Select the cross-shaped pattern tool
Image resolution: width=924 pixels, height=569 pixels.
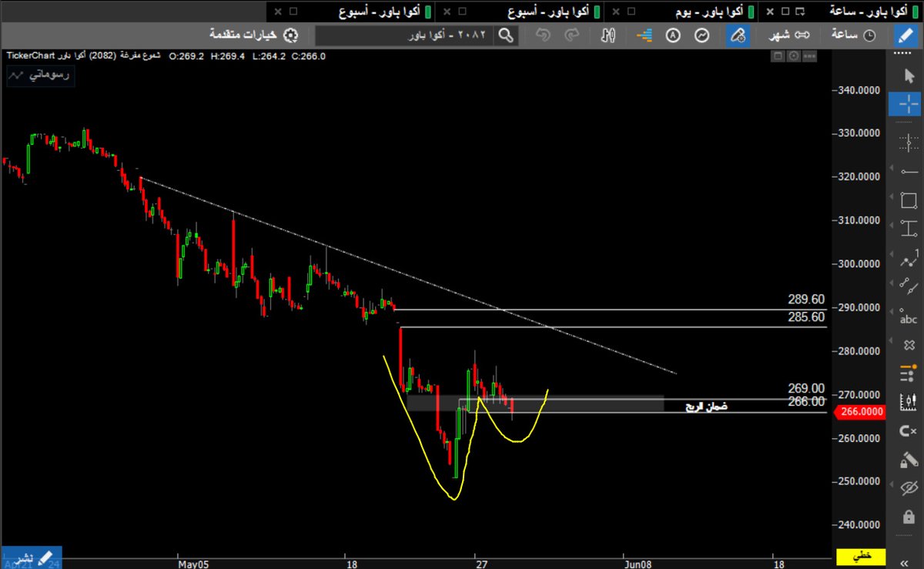(909, 346)
